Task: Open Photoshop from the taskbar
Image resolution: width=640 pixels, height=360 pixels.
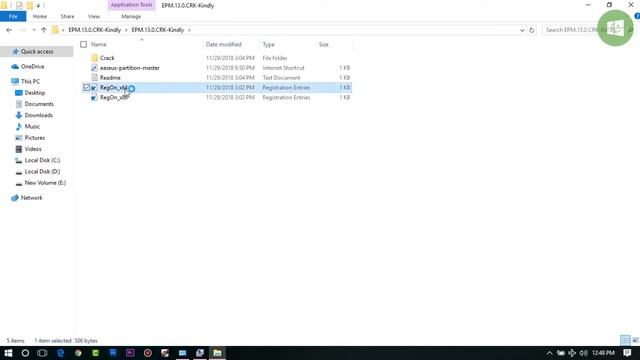Action: tap(113, 353)
